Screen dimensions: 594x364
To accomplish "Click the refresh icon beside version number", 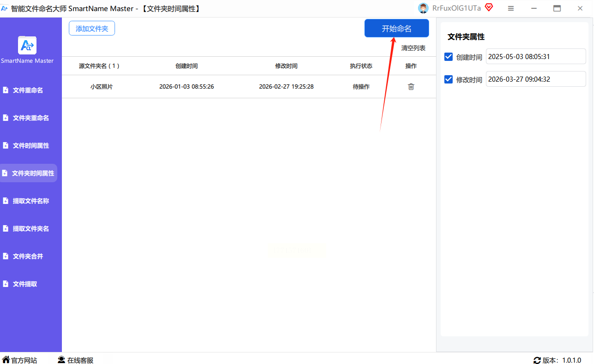I will click(537, 360).
